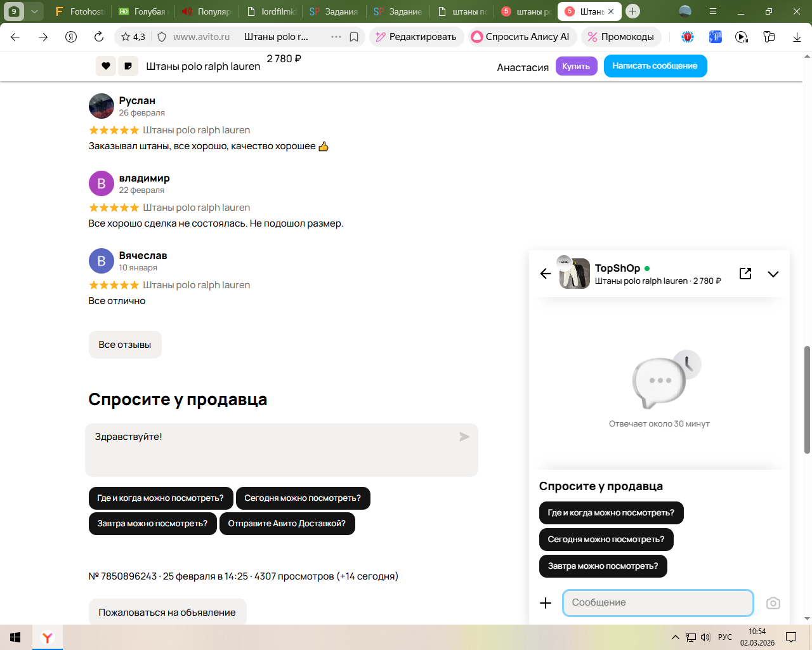Open a new browser tab
The height and width of the screenshot is (650, 812).
(x=632, y=11)
